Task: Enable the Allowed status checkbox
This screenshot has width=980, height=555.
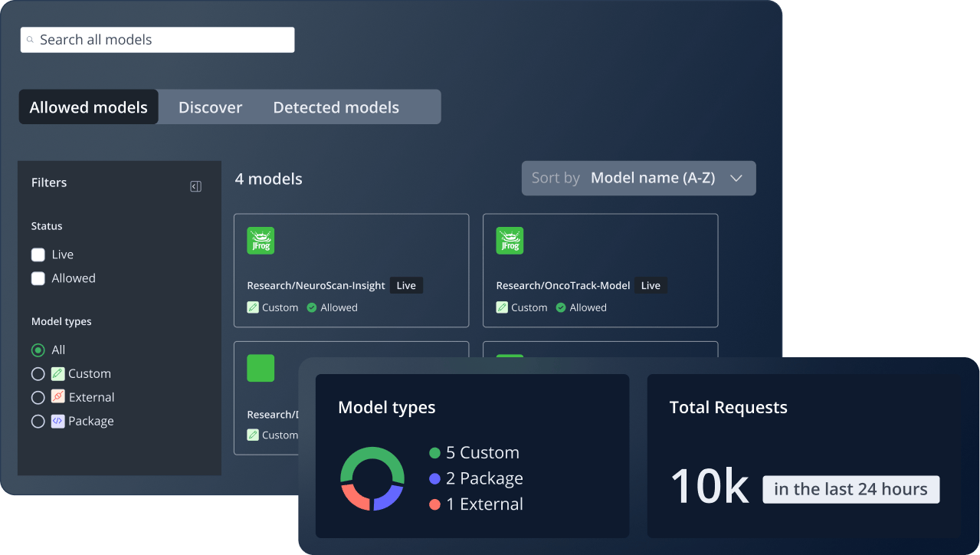Action: (38, 278)
